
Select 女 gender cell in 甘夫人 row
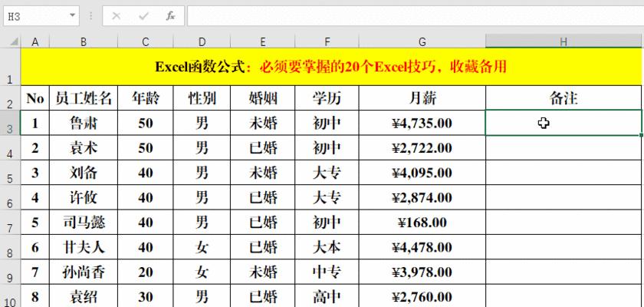202,247
